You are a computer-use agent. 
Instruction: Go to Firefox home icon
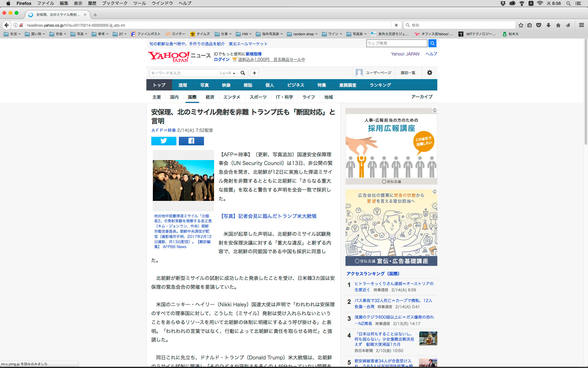(558, 25)
